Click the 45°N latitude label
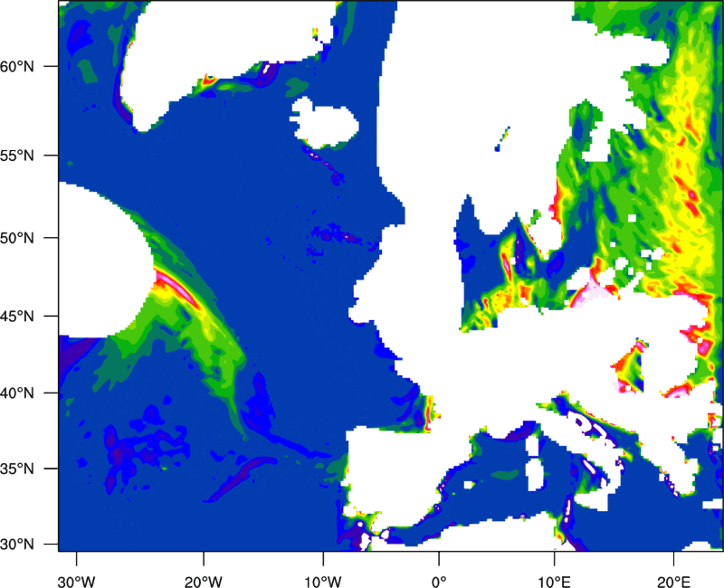This screenshot has height=588, width=724. [36, 317]
